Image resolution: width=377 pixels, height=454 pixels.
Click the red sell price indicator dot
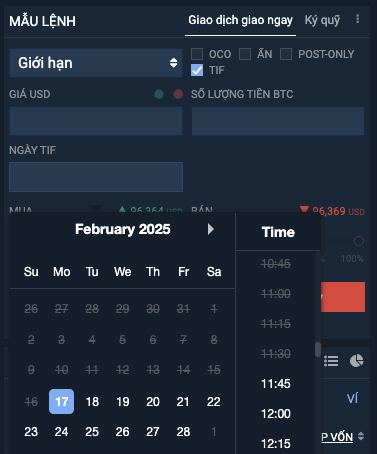pyautogui.click(x=178, y=94)
